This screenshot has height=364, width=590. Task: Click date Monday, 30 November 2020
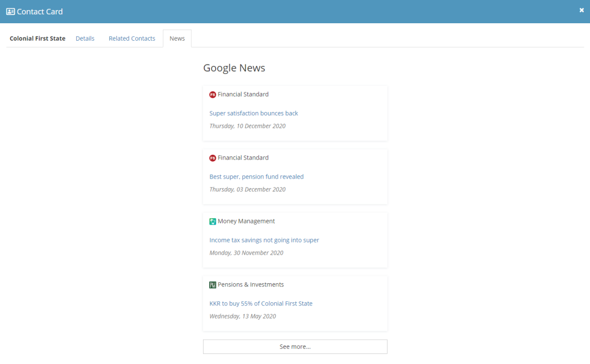click(x=246, y=253)
